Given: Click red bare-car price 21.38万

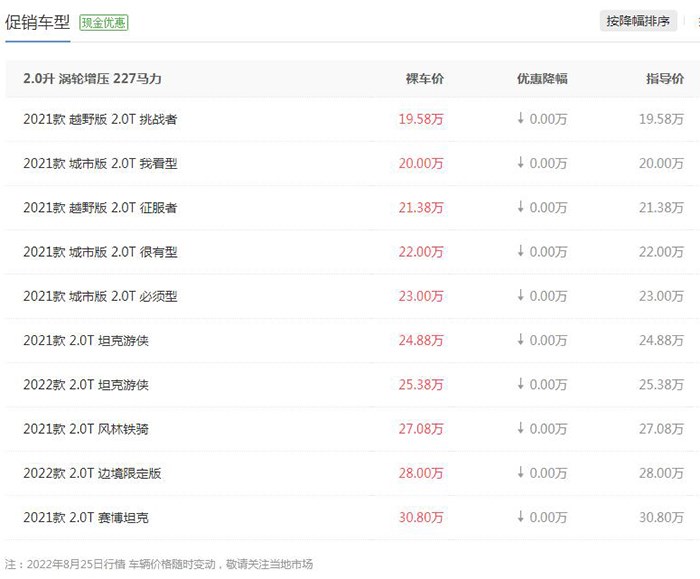Looking at the screenshot, I should point(421,208).
